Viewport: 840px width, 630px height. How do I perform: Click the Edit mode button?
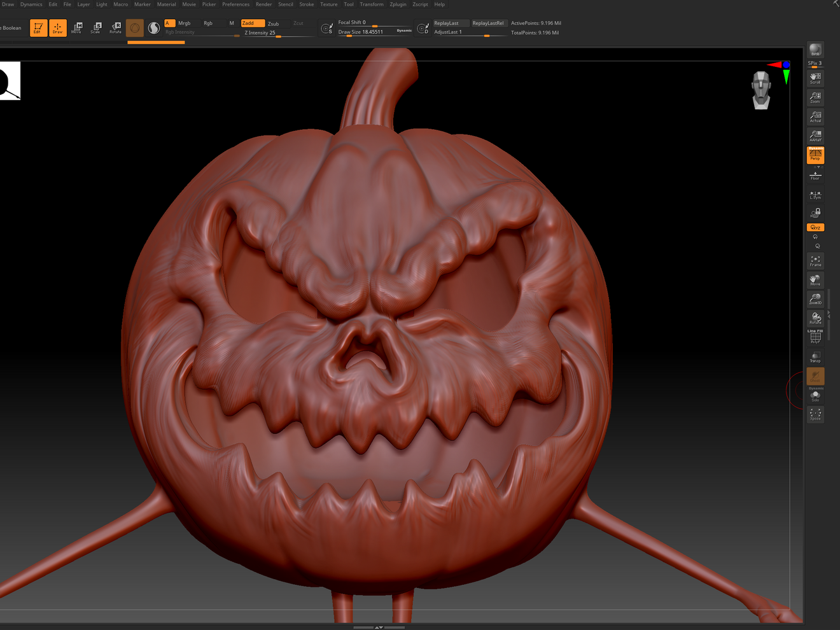pyautogui.click(x=38, y=28)
